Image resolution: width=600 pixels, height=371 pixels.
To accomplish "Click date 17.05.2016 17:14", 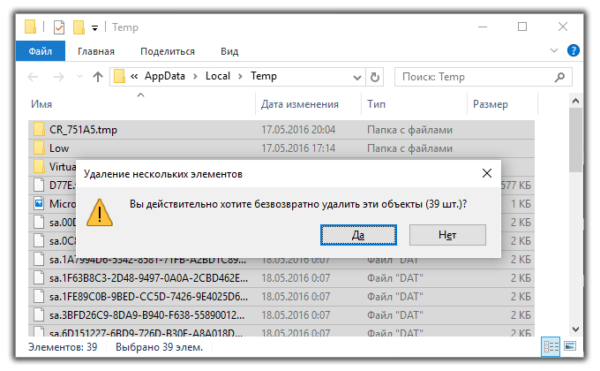I will pyautogui.click(x=298, y=148).
